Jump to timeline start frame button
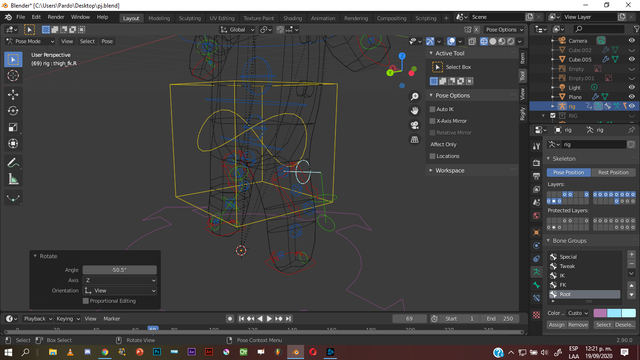The image size is (640, 360). (x=241, y=319)
